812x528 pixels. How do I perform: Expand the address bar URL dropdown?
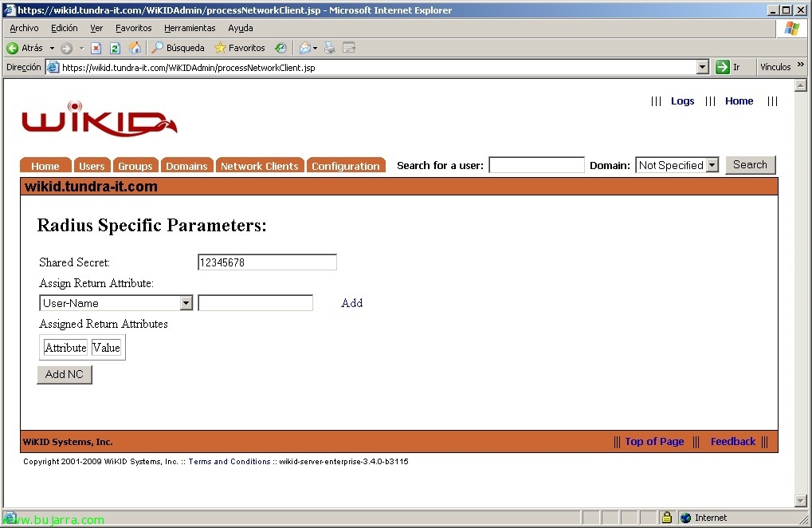(x=702, y=67)
